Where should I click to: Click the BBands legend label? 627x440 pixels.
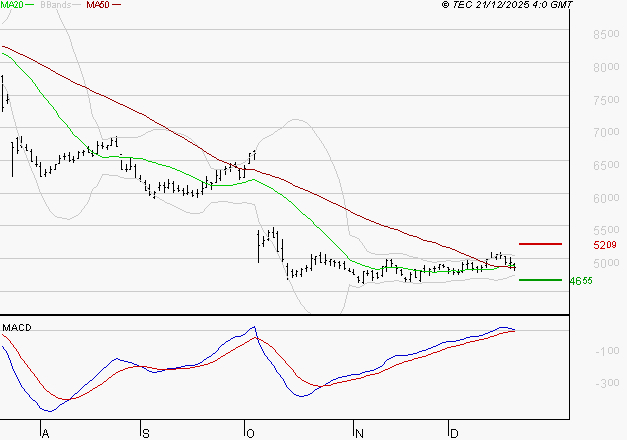56,5
